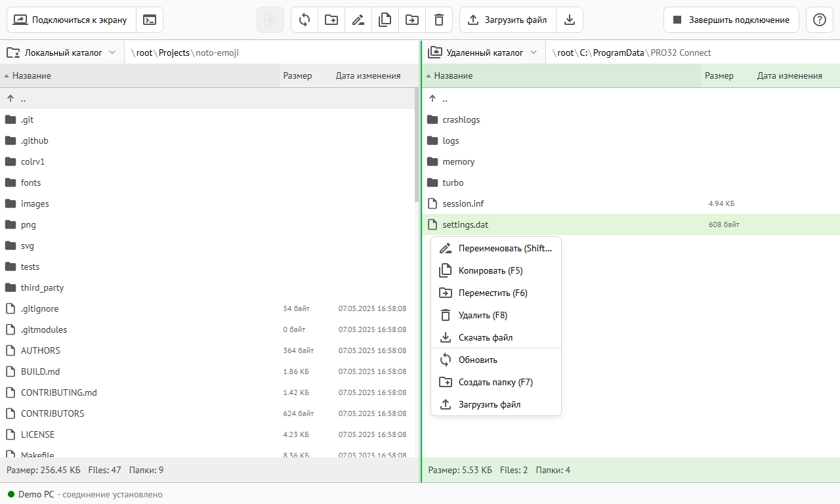
Task: Choose Скачать файл from context menu
Action: coord(496,337)
